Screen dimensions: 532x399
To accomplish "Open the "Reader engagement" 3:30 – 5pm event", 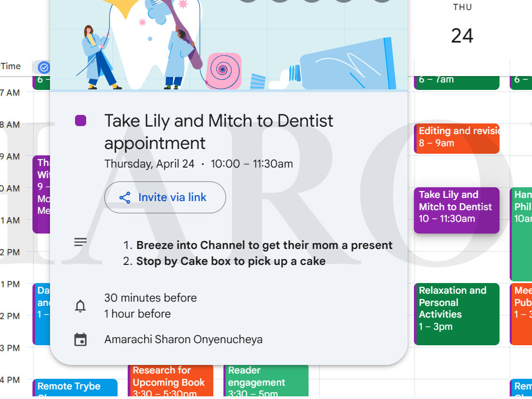I will (x=267, y=381).
